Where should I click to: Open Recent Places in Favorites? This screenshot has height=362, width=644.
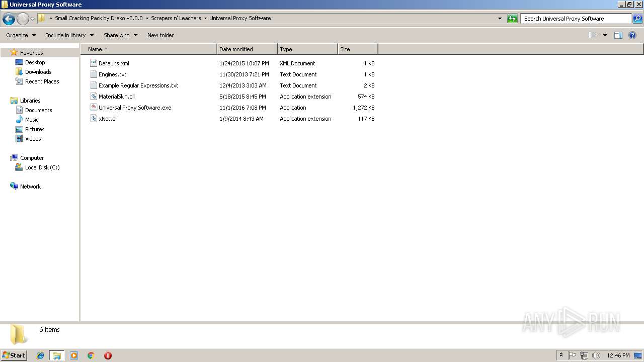pyautogui.click(x=42, y=81)
